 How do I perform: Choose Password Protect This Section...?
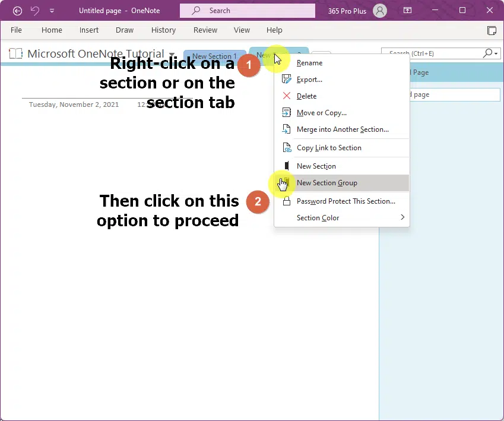pyautogui.click(x=341, y=201)
